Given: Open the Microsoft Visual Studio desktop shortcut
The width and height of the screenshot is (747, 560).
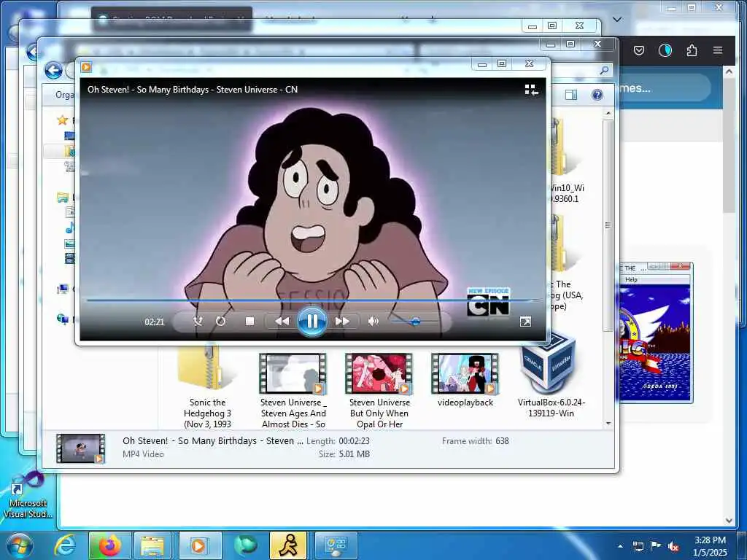Looking at the screenshot, I should tap(27, 495).
